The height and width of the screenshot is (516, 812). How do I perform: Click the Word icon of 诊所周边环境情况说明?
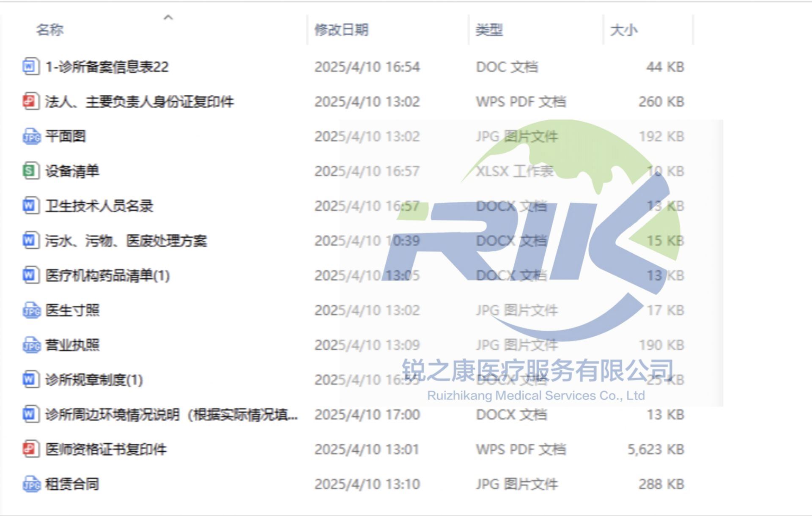30,414
